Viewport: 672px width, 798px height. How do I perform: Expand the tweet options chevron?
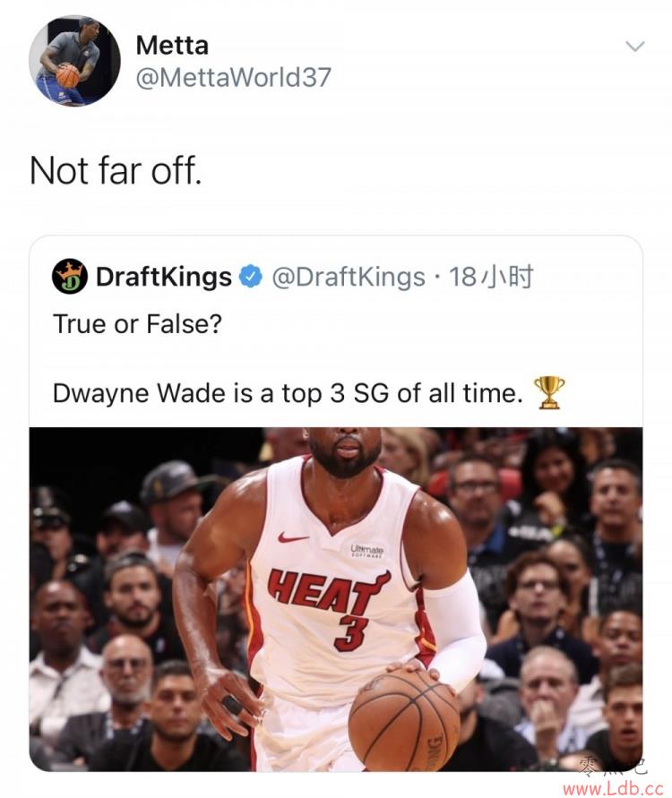pyautogui.click(x=635, y=47)
